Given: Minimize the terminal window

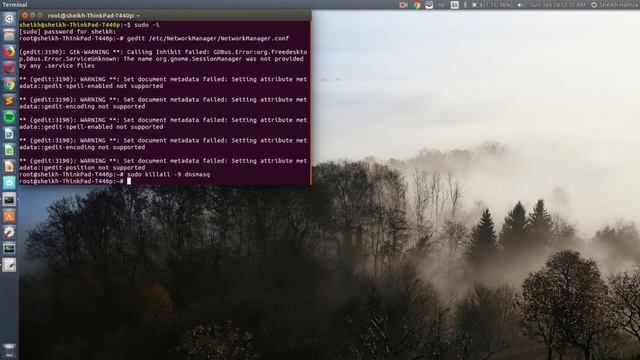Looking at the screenshot, I should click(x=33, y=16).
